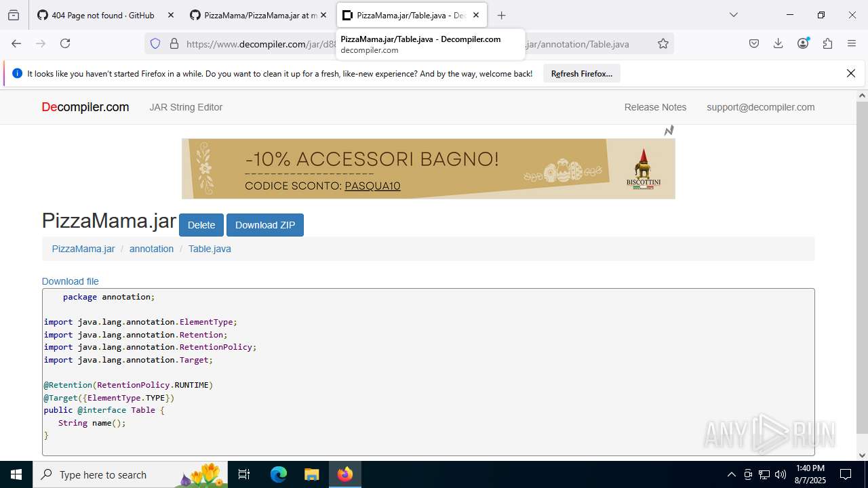Screen dimensions: 868x488
Task: Click Firefox icon in taskbar
Action: (345, 474)
